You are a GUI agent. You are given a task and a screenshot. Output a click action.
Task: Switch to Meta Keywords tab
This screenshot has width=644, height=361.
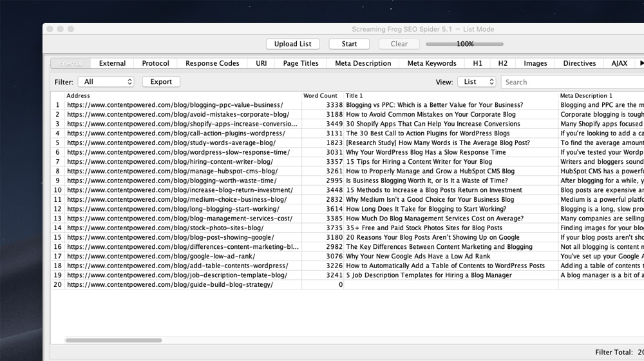431,63
